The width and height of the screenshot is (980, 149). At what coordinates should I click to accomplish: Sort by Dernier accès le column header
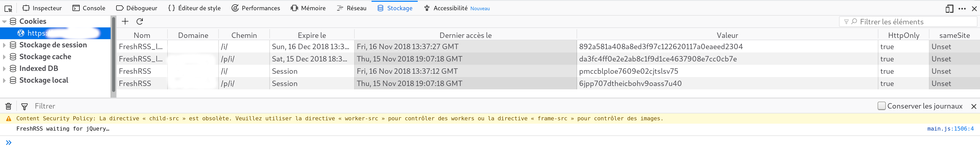click(x=465, y=35)
